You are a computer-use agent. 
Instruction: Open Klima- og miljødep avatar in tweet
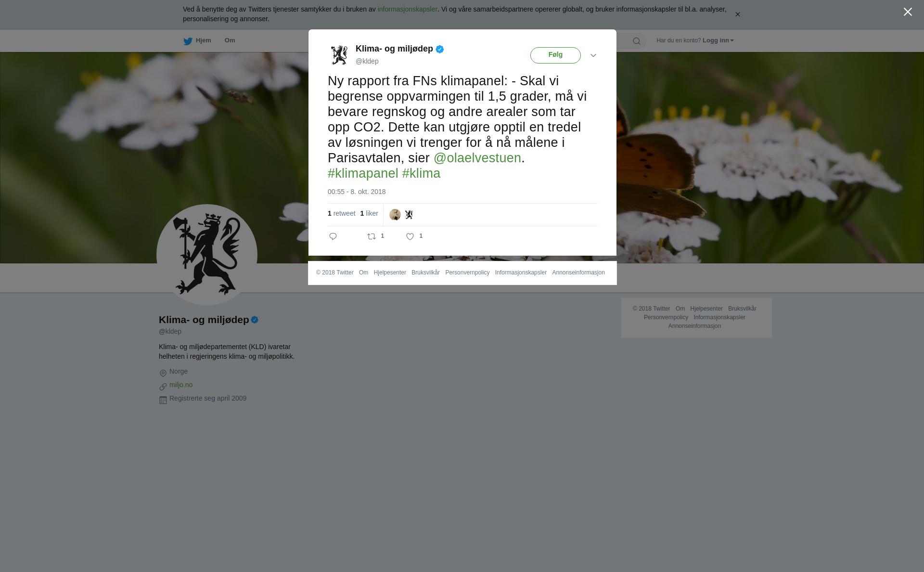339,55
